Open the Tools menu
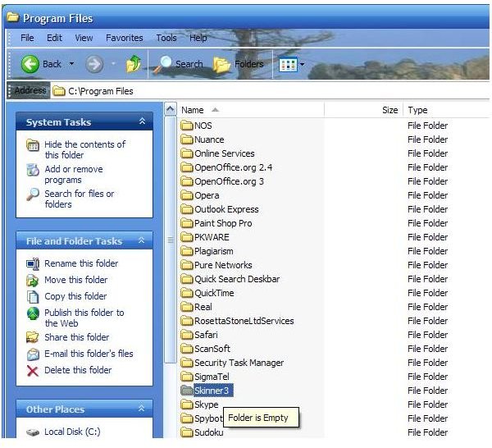The height and width of the screenshot is (448, 492). tap(166, 38)
